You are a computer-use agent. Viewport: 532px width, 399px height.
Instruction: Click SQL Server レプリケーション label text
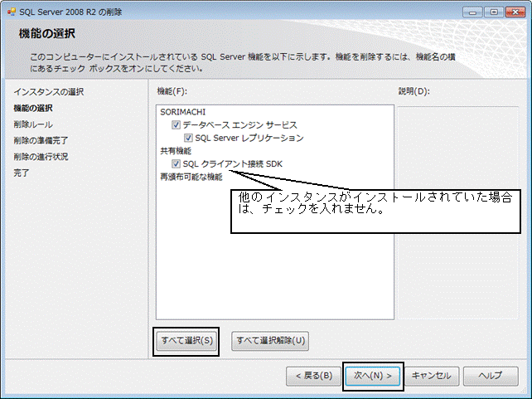(249, 138)
